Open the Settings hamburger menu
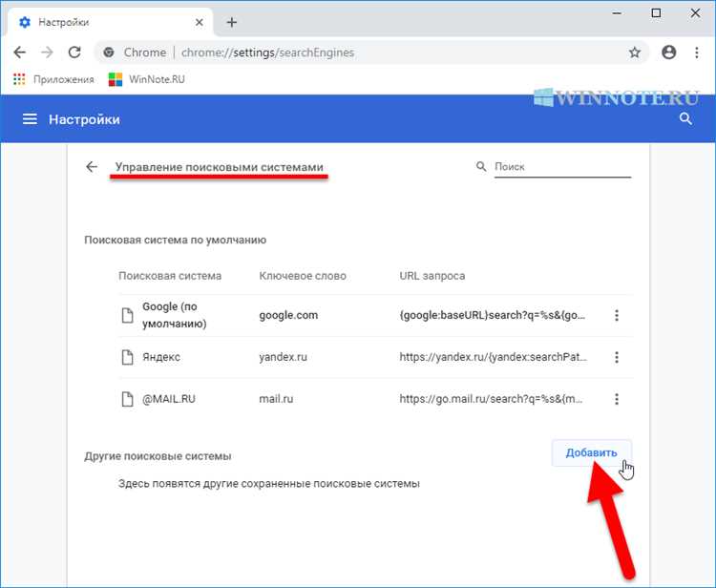Screen dimensions: 716x588 coord(30,119)
